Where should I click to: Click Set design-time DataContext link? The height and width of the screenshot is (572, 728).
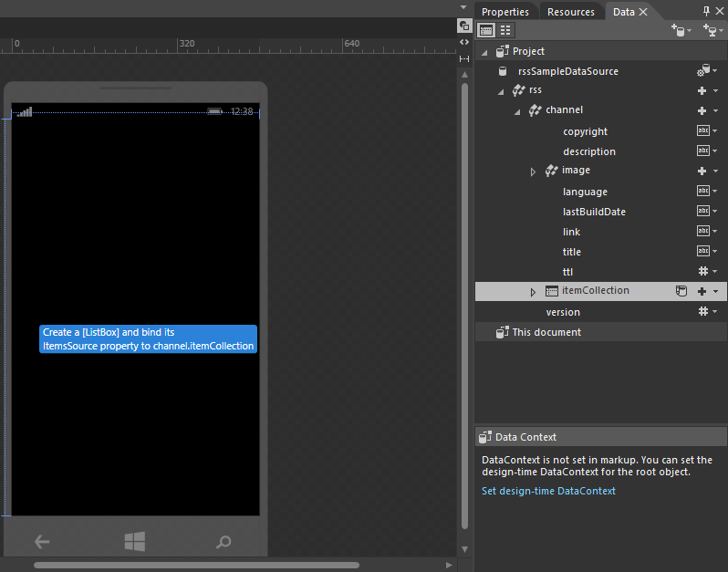point(548,491)
